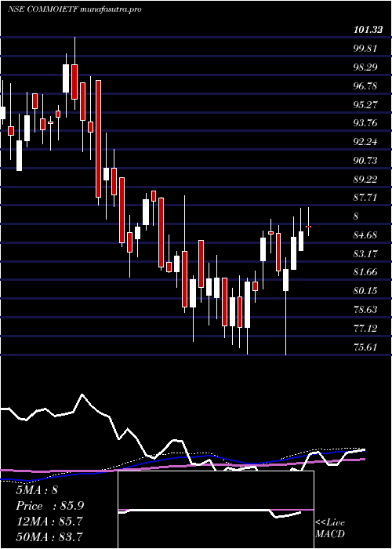Click the 99.81 price axis label

click(x=365, y=49)
